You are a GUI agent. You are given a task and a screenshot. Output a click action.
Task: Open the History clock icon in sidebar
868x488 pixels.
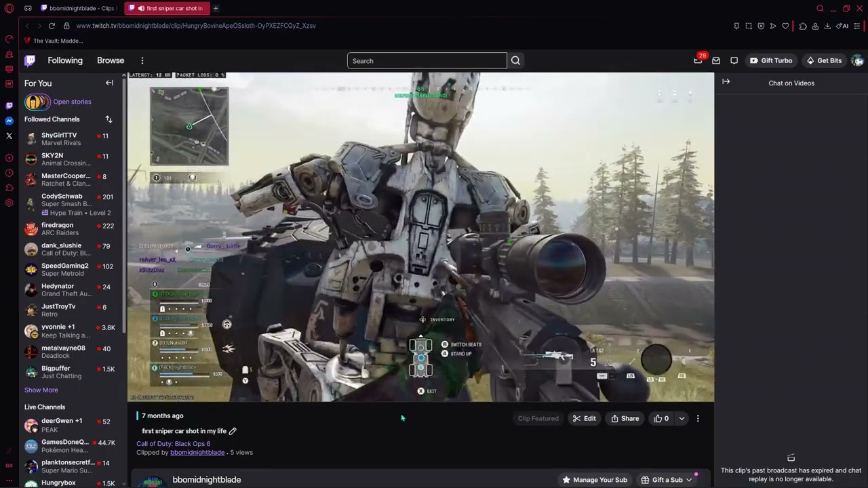(x=9, y=173)
